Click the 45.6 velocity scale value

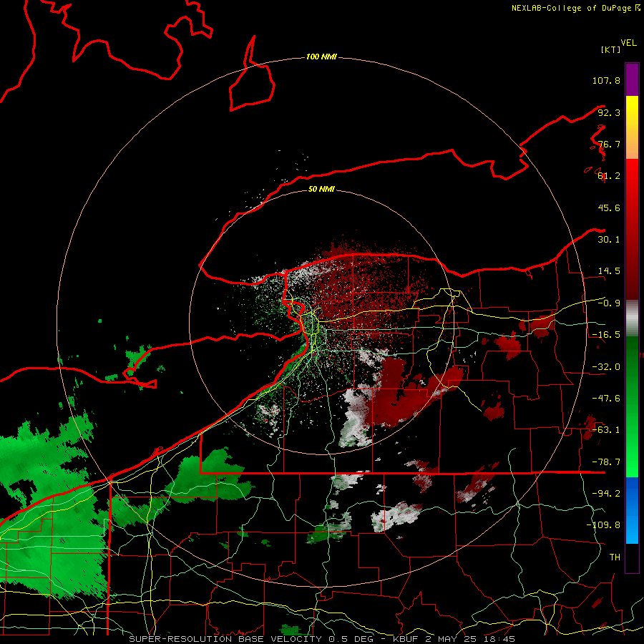[609, 208]
